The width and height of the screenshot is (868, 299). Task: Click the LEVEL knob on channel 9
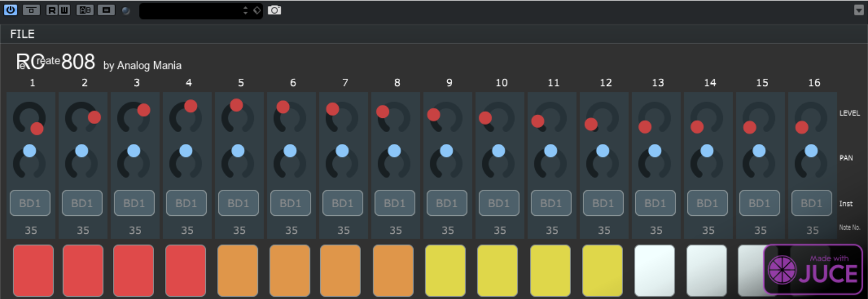coord(446,119)
